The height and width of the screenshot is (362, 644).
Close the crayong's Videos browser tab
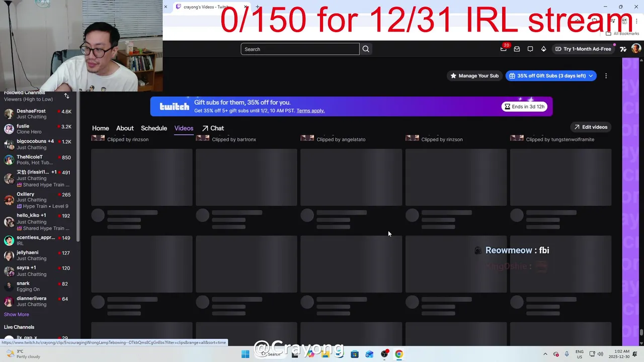(x=246, y=7)
